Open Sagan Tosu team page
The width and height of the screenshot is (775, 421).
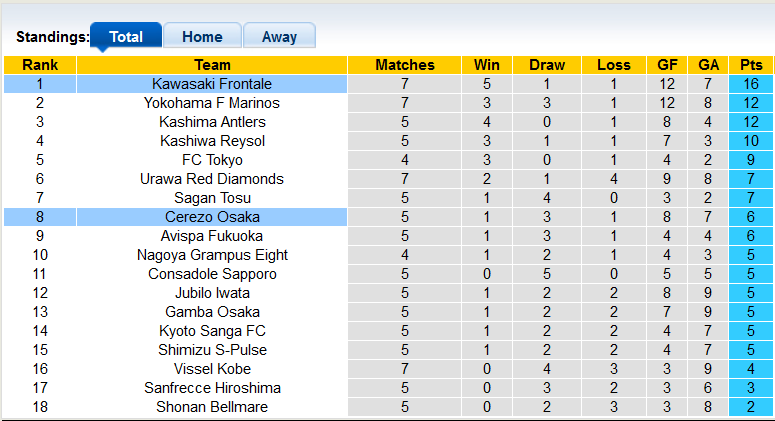(x=212, y=198)
